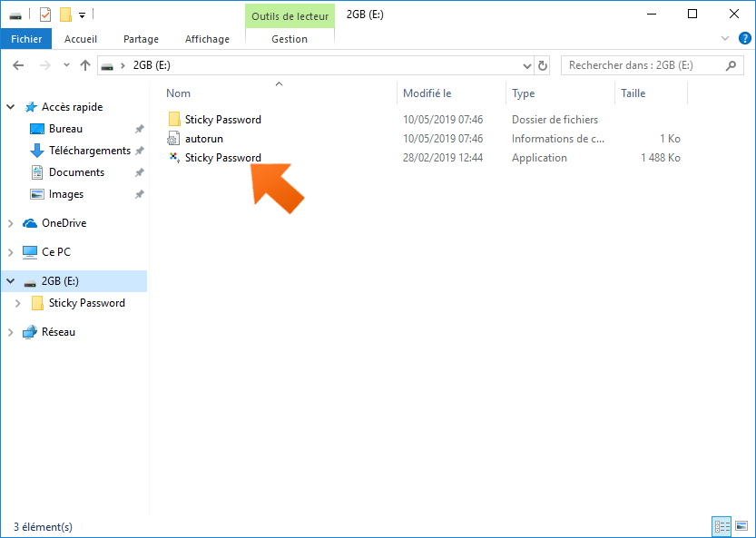Open the Help question mark icon

(745, 39)
